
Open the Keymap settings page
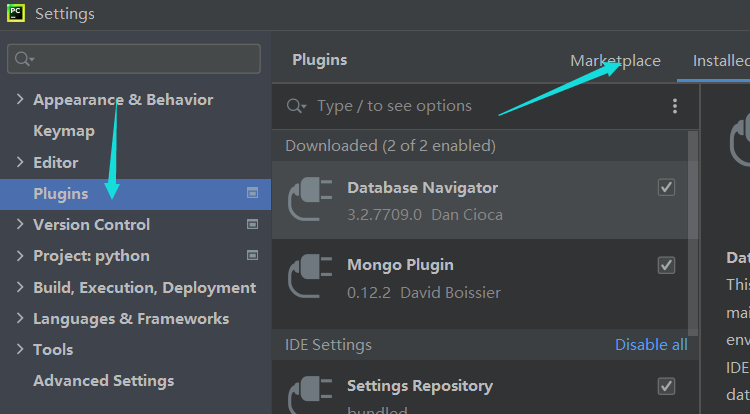[x=64, y=131]
